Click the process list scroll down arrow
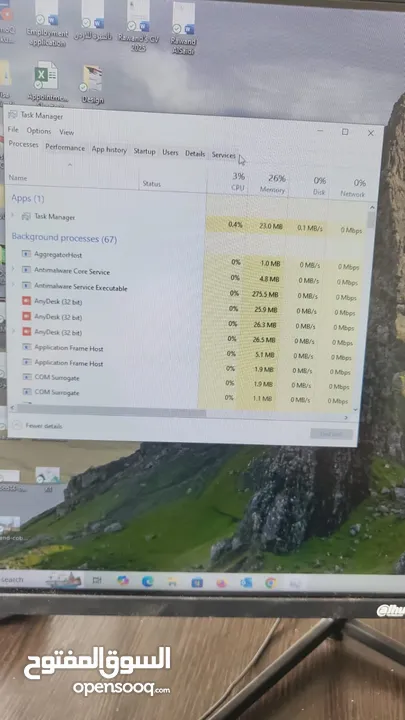The height and width of the screenshot is (720, 405). click(x=356, y=409)
